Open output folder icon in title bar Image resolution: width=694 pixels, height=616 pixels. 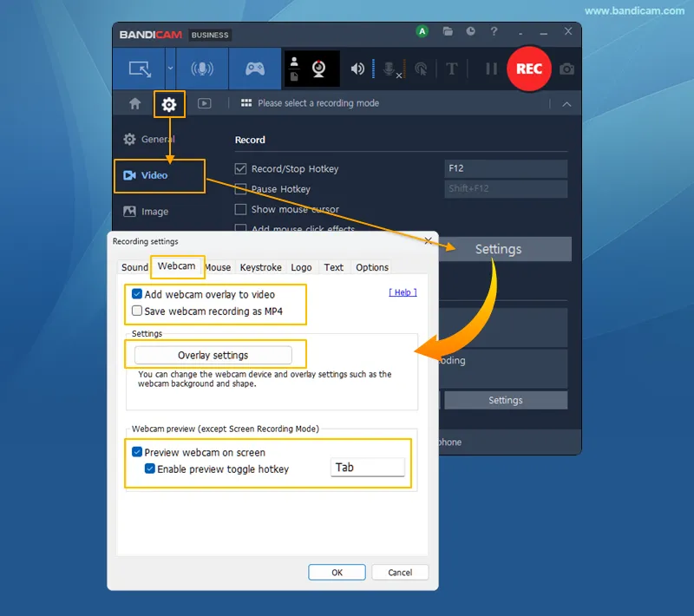coord(448,31)
